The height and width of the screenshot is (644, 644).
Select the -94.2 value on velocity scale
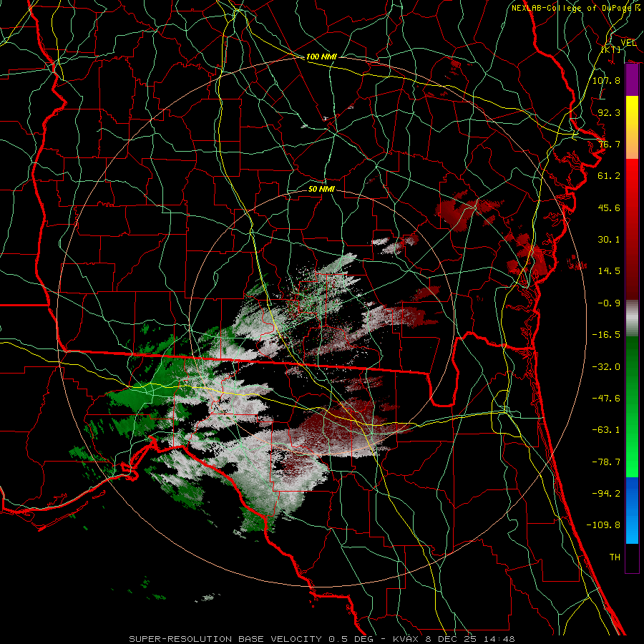click(x=606, y=494)
